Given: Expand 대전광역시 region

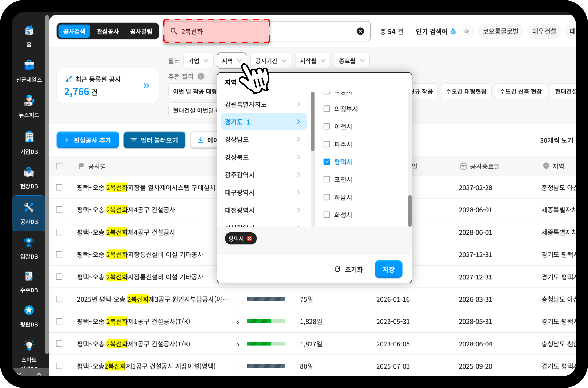Looking at the screenshot, I should coord(264,210).
